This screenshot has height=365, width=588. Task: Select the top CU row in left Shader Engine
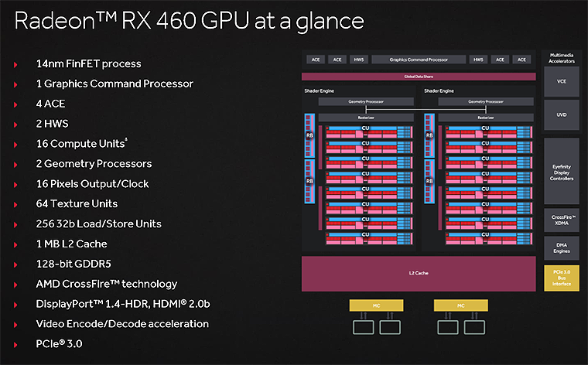(369, 132)
